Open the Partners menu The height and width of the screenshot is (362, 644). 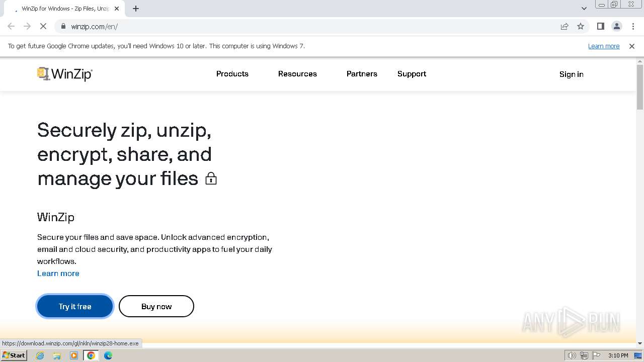coord(362,74)
